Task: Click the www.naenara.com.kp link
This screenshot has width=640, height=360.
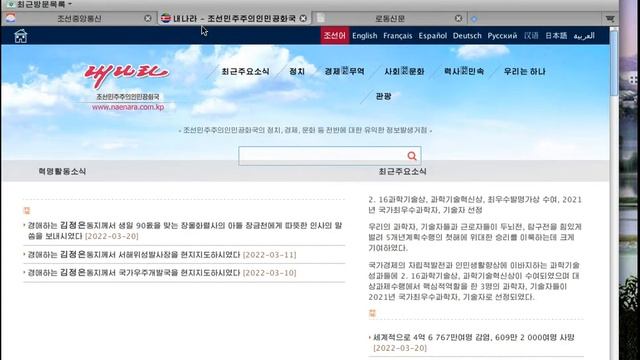Action: point(128,107)
